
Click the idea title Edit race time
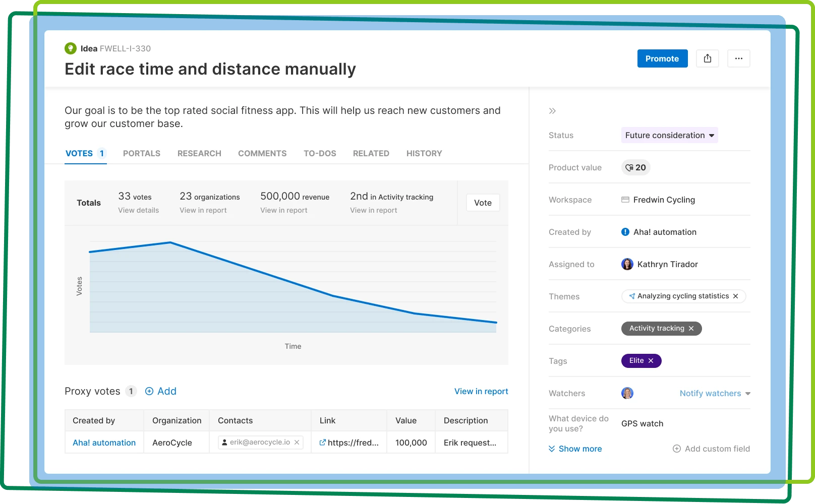210,69
